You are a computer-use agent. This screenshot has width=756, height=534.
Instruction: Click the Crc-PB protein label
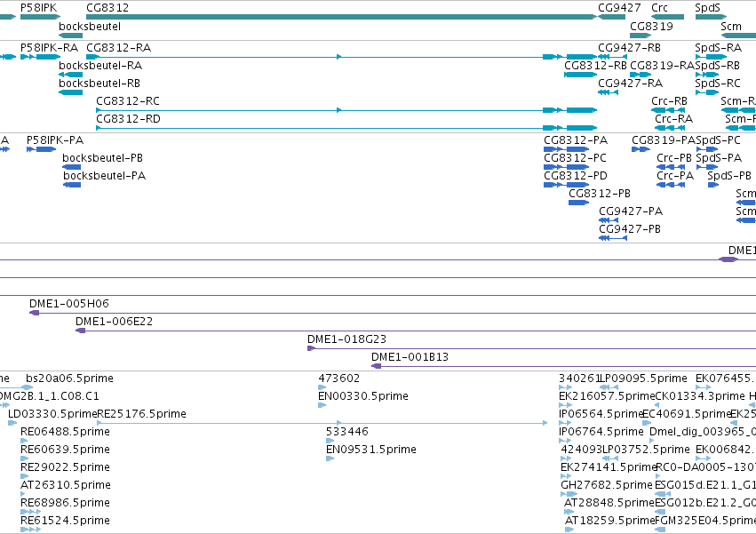click(674, 158)
